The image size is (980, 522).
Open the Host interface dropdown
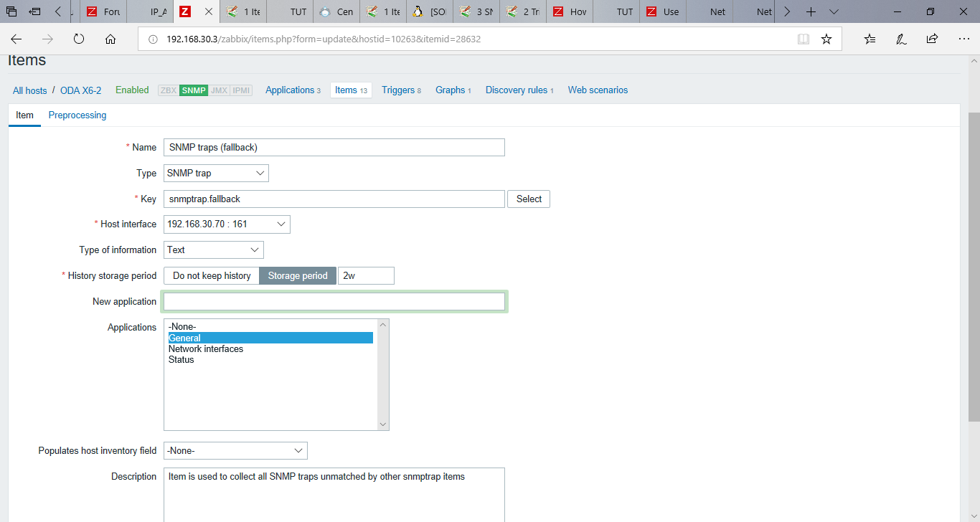pos(227,224)
